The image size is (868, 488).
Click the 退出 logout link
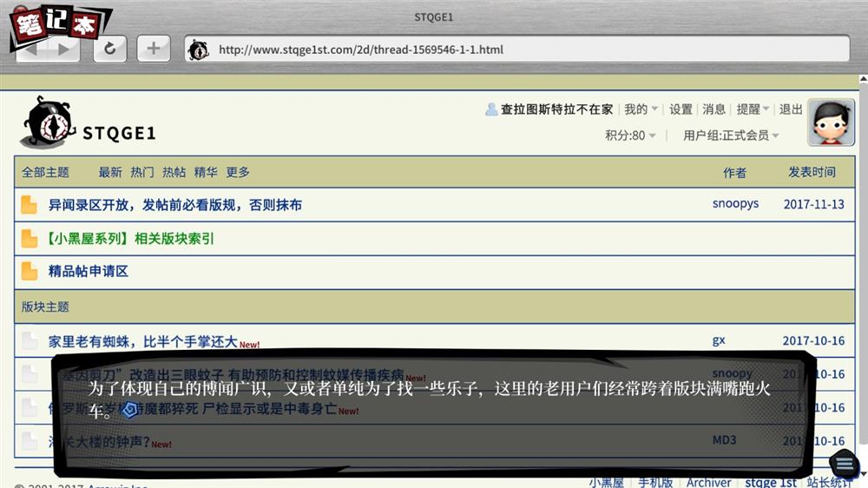pyautogui.click(x=791, y=109)
